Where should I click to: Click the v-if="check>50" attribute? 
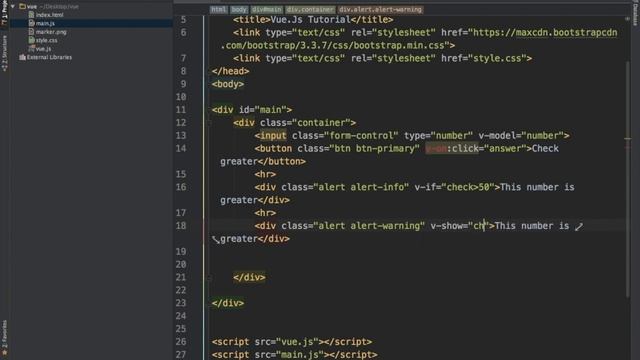(x=454, y=187)
